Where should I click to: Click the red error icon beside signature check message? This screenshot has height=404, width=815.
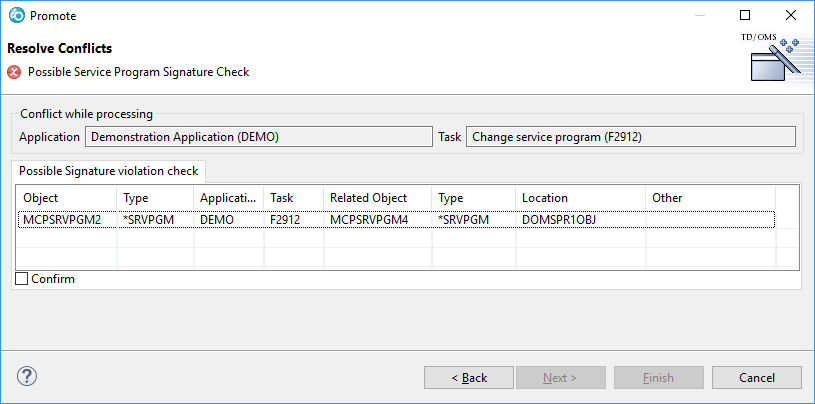point(14,72)
